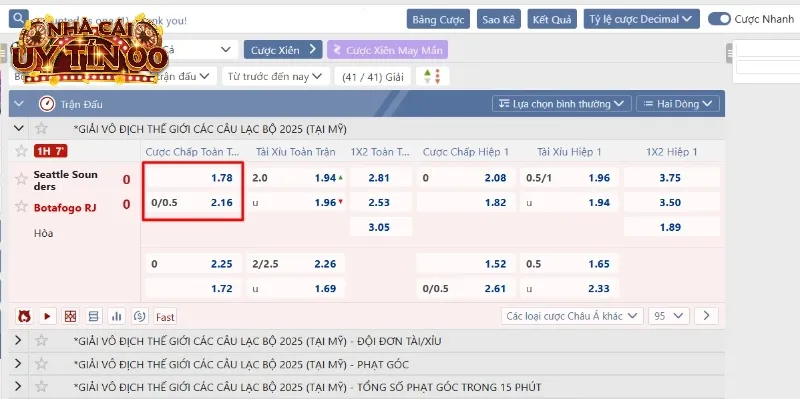Favorite the Seattle Sounders team star
This screenshot has width=800, height=399.
pyautogui.click(x=21, y=179)
